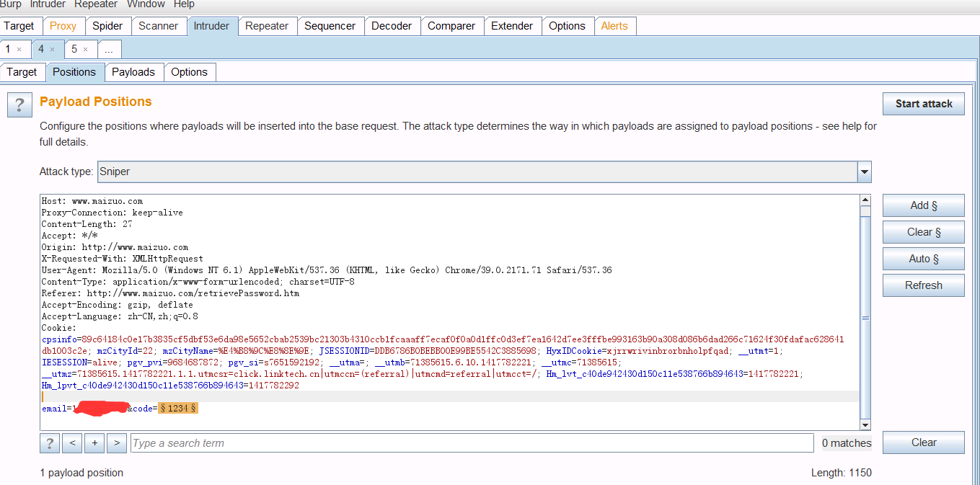The width and height of the screenshot is (980, 485).
Task: Open new attack tab with ellipsis
Action: coord(109,50)
